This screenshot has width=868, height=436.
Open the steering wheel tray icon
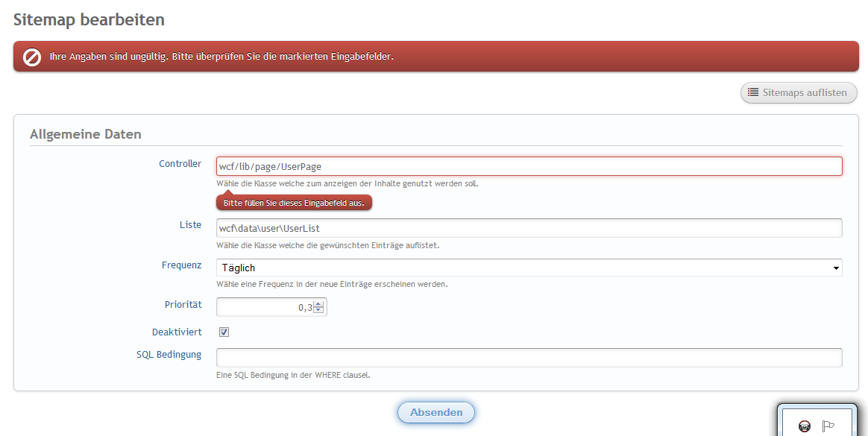pyautogui.click(x=805, y=426)
